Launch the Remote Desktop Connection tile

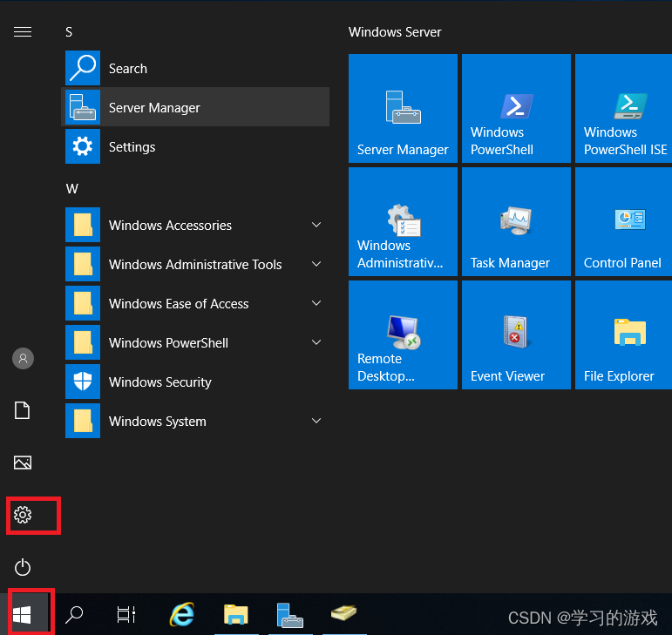(x=403, y=334)
